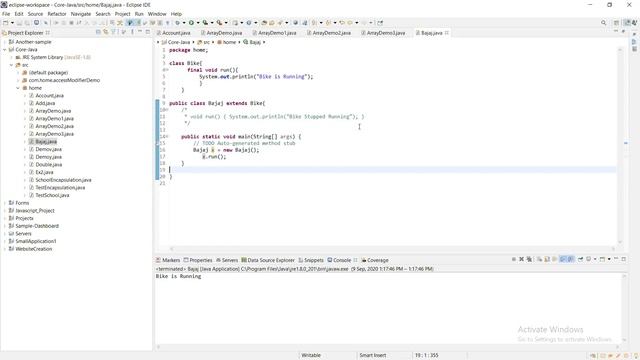Switch to the ArrayDemo1.java editor tab
640x360 pixels.
(x=275, y=33)
